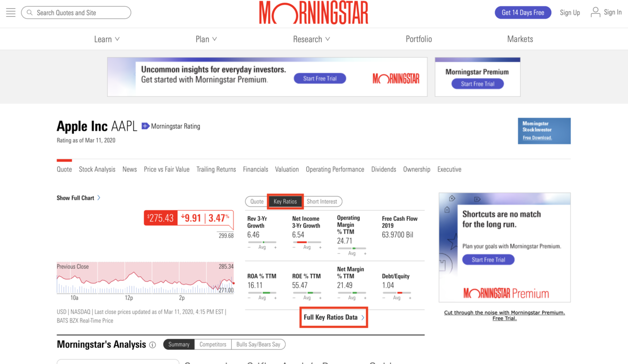The width and height of the screenshot is (628, 364).
Task: Click the Rev 3-Yr Growth average bar
Action: (x=262, y=242)
